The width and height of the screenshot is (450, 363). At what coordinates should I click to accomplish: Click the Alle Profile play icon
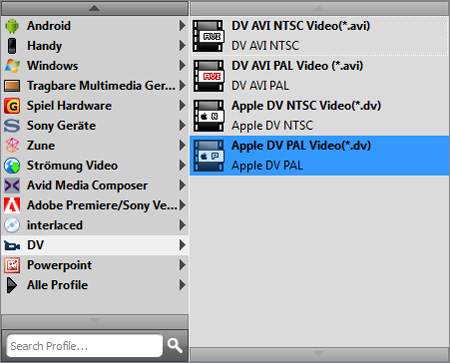(12, 285)
